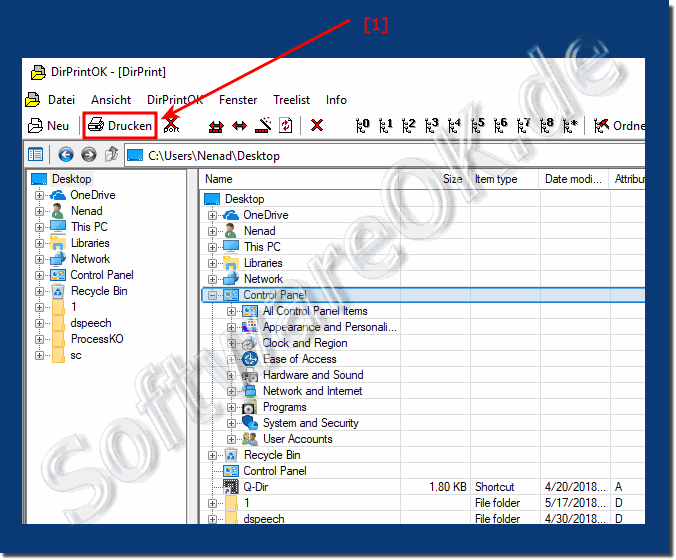
Task: Sort by the Size column header
Action: [x=434, y=179]
